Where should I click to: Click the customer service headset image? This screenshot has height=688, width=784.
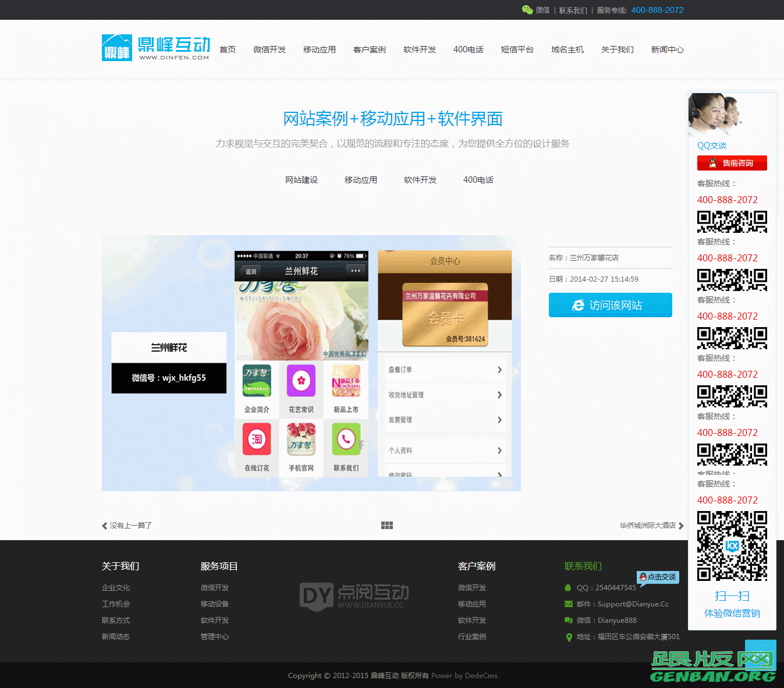coord(732,115)
